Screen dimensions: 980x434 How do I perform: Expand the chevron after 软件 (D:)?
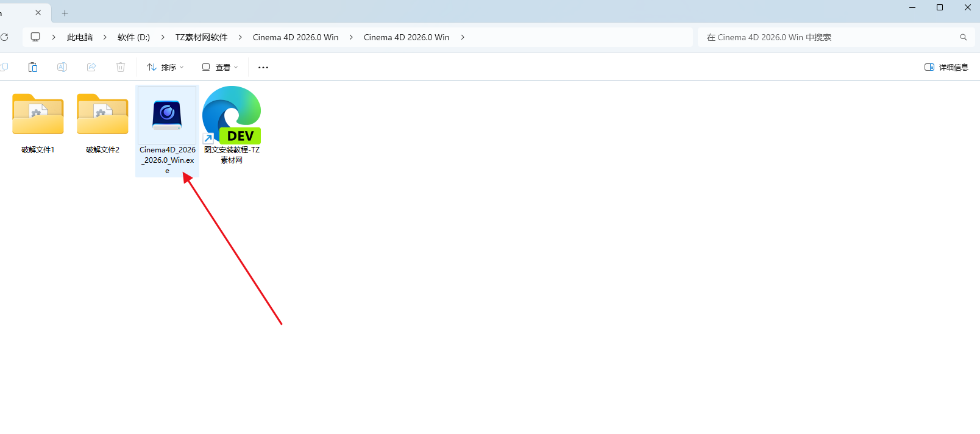(x=163, y=37)
